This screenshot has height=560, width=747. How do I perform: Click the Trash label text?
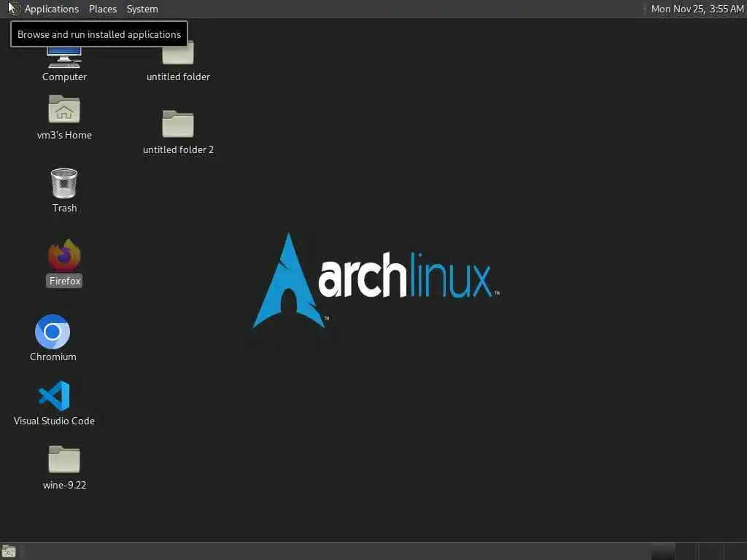tap(64, 208)
